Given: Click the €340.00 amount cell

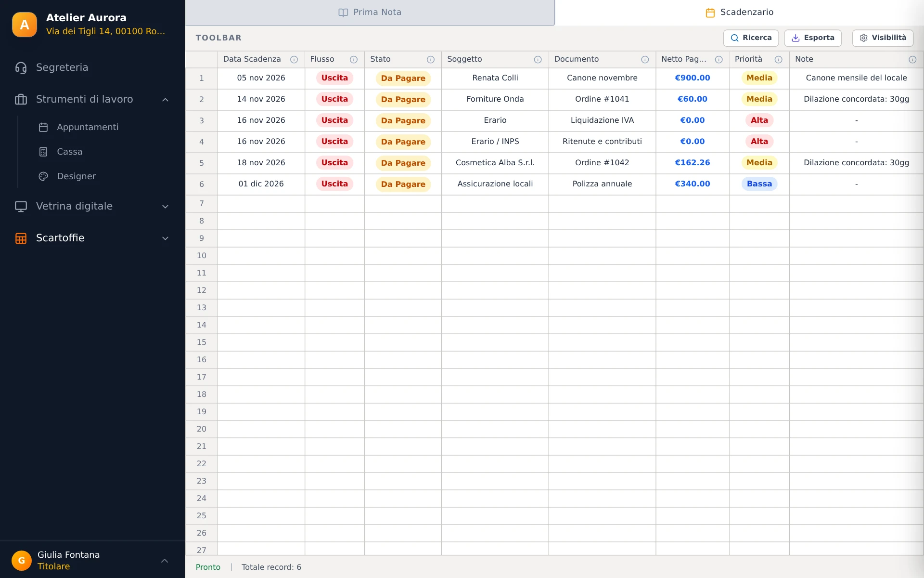Looking at the screenshot, I should [x=692, y=184].
